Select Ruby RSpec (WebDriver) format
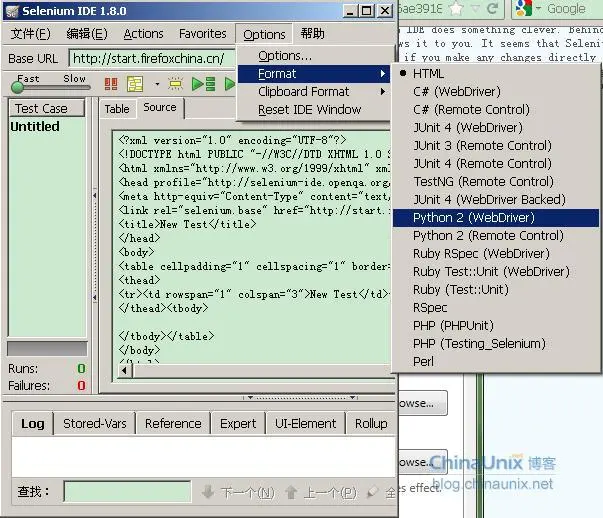The image size is (603, 518). pyautogui.click(x=496, y=254)
